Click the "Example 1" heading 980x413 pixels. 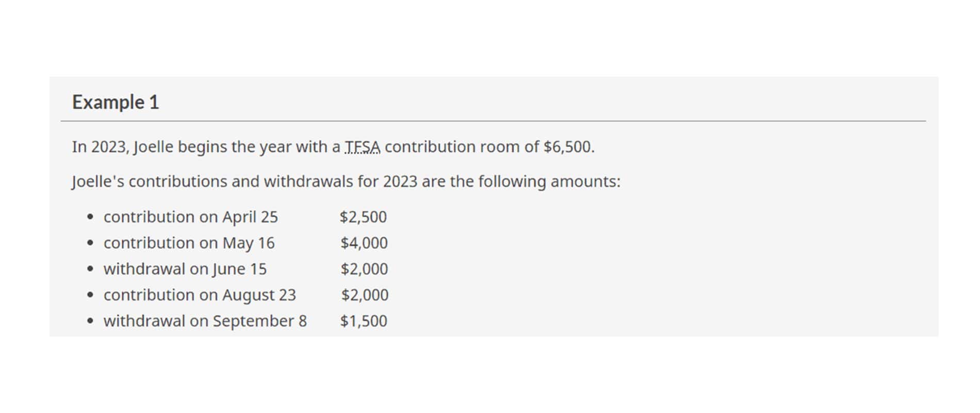pos(116,102)
